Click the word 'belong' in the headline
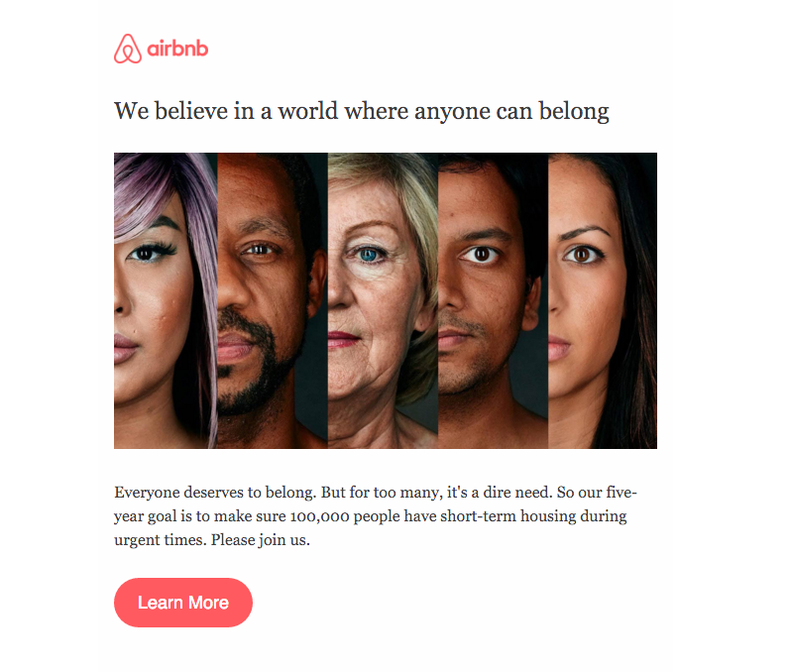791x672 pixels. pos(574,111)
